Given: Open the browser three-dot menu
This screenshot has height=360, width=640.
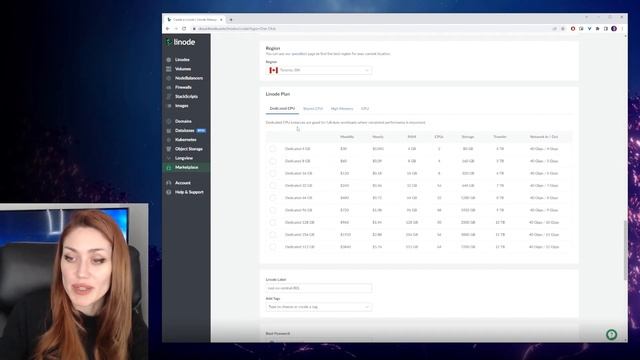Looking at the screenshot, I should tap(622, 29).
